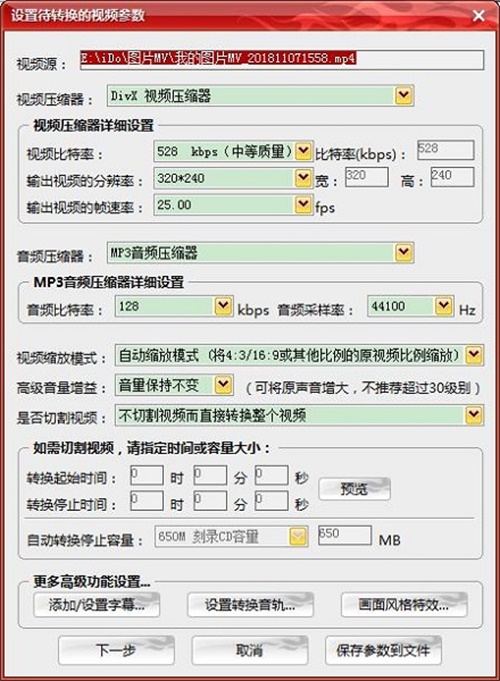500x681 pixels.
Task: Click the 预览 preview button
Action: (354, 489)
